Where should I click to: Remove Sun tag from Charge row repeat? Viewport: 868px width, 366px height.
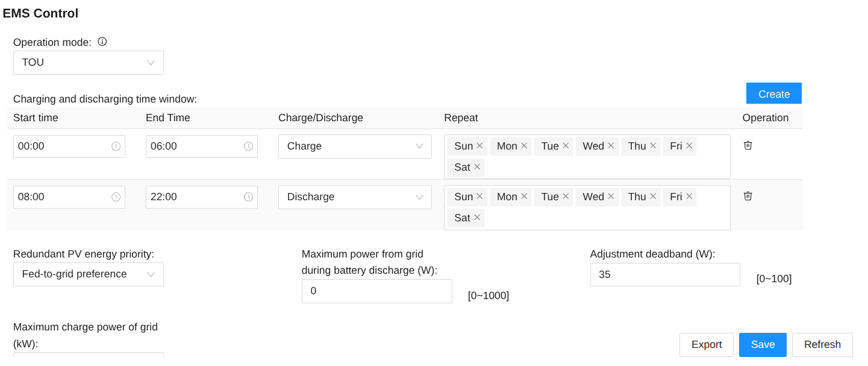(479, 146)
